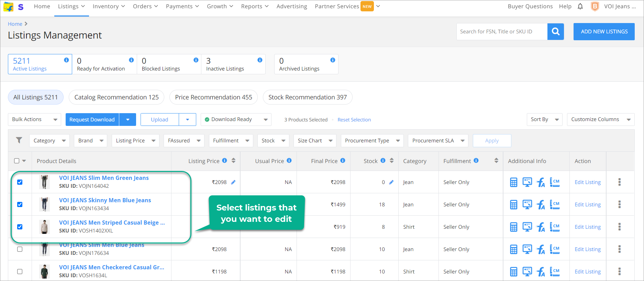Image resolution: width=644 pixels, height=281 pixels.
Task: Switch to Stock Recommendation 397 tab
Action: [x=308, y=97]
